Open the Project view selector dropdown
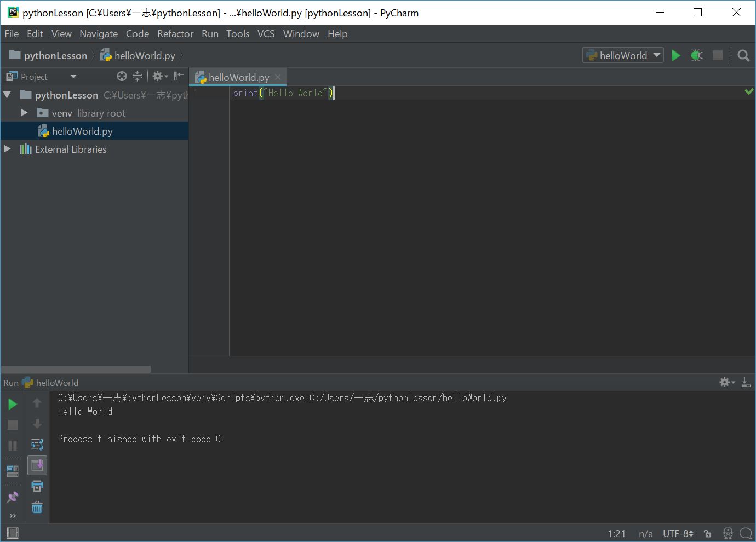 tap(73, 77)
